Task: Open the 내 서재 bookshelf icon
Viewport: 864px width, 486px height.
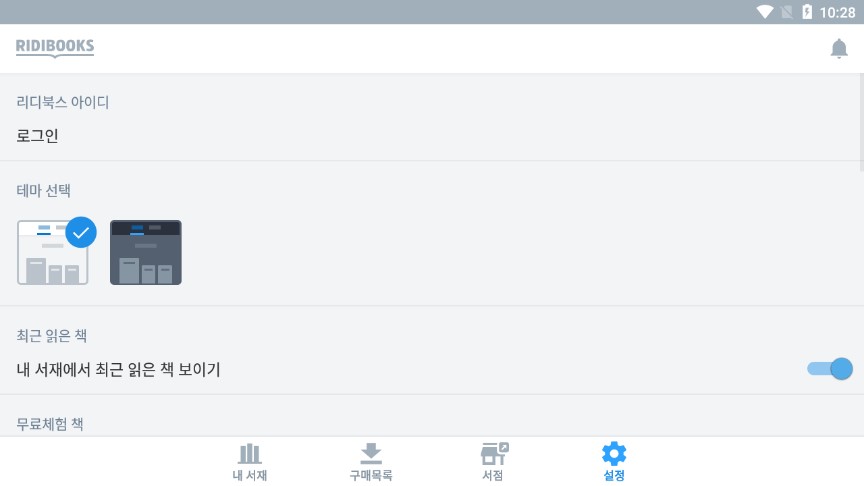Action: point(250,453)
